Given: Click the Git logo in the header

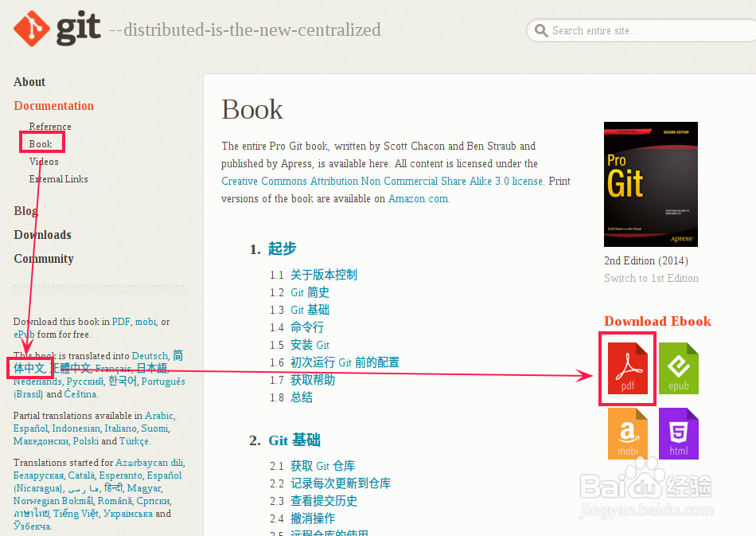Looking at the screenshot, I should [32, 29].
